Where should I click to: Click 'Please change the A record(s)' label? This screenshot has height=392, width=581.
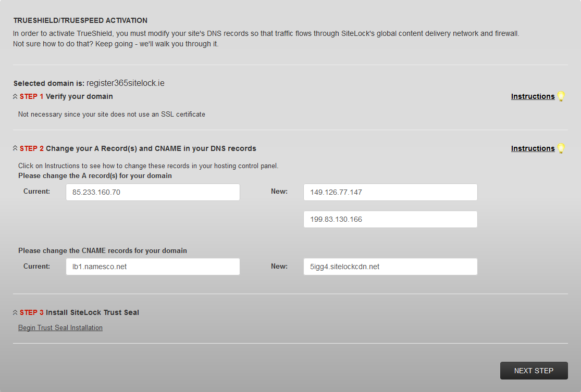coord(95,175)
